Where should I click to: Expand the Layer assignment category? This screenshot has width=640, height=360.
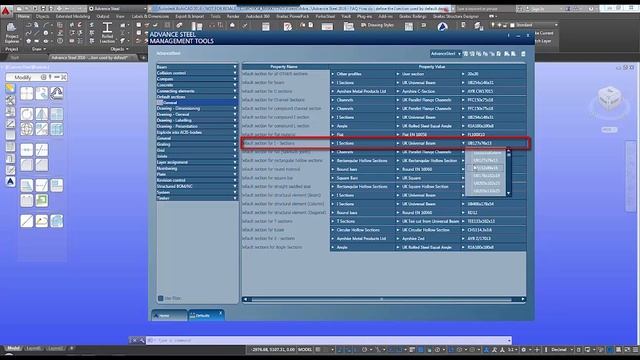[x=235, y=162]
